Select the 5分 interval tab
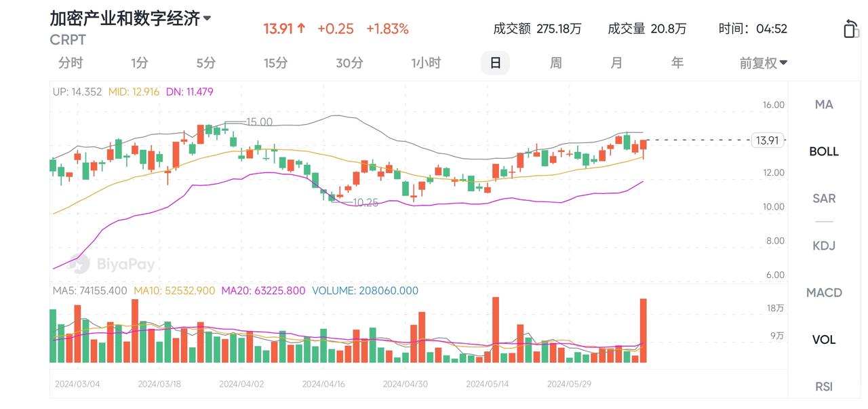868x409 pixels. (x=204, y=62)
